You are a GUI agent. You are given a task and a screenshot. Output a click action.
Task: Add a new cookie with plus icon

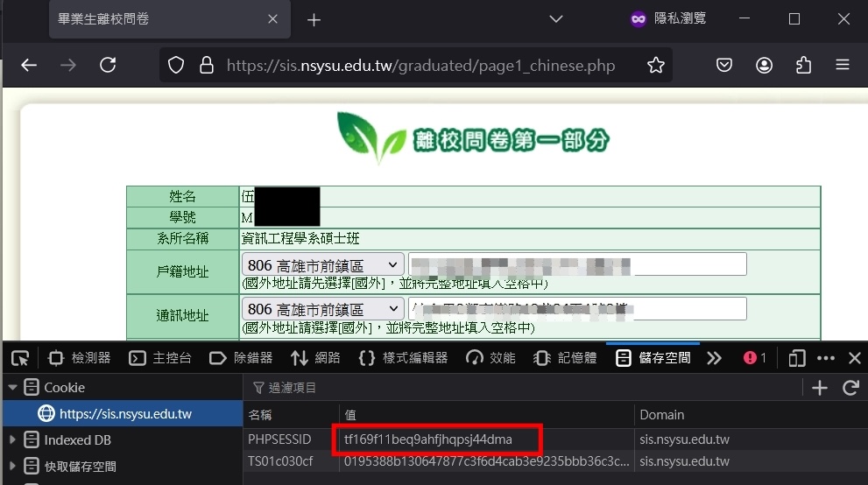(x=820, y=388)
